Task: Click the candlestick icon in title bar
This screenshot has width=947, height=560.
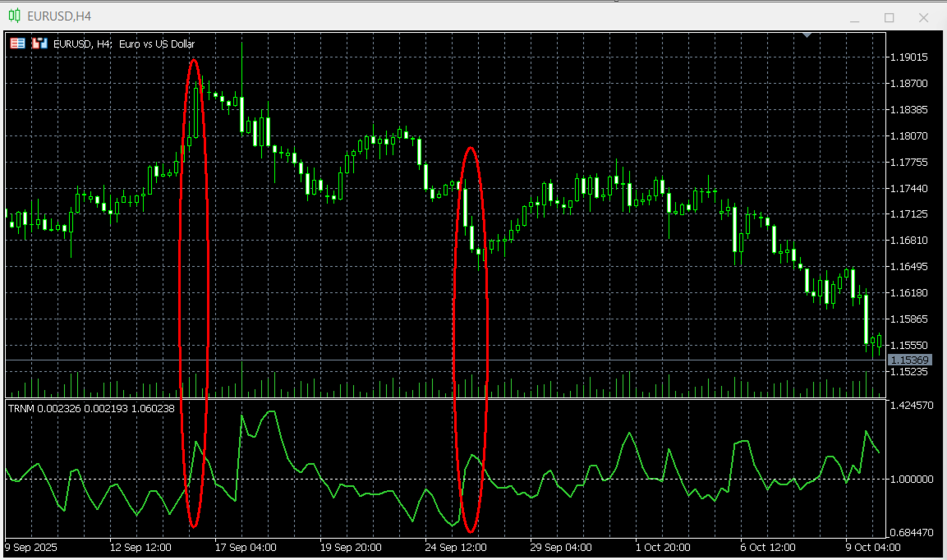Action: 15,16
